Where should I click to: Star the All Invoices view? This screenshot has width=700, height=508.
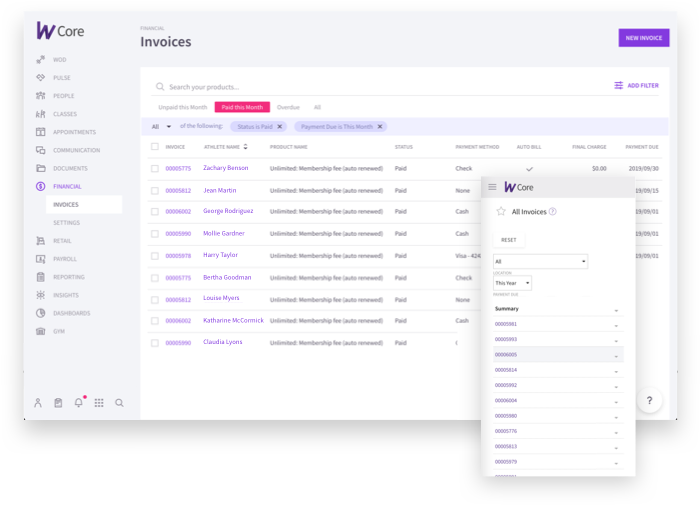coord(501,211)
